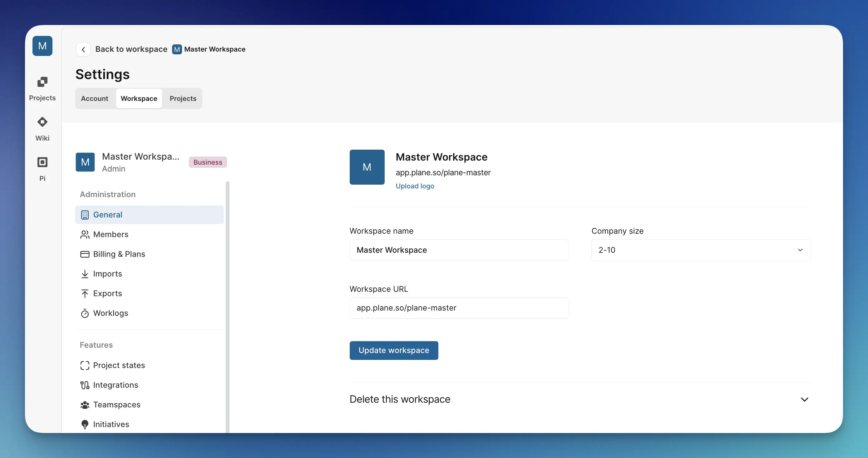Viewport: 868px width, 458px height.
Task: Click Master Workspace breadcrumb text
Action: (x=215, y=49)
